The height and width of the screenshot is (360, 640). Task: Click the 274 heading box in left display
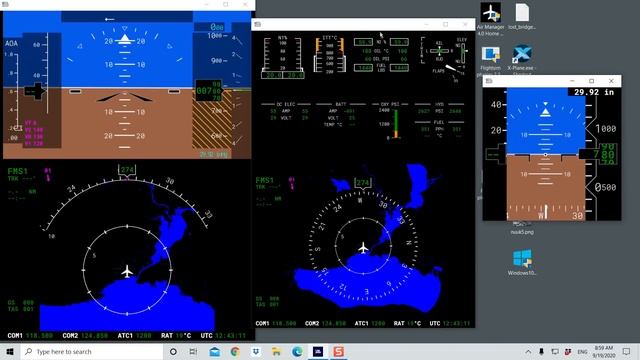[x=127, y=170]
